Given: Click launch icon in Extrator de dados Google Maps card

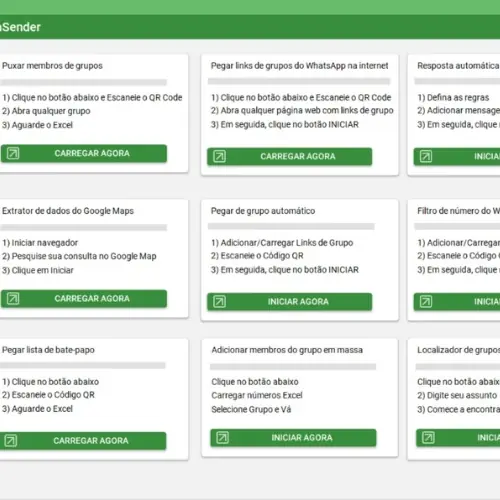Looking at the screenshot, I should click(x=13, y=298).
